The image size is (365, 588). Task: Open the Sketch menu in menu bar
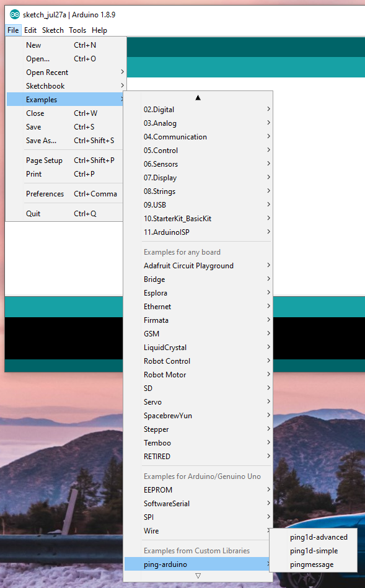[53, 30]
